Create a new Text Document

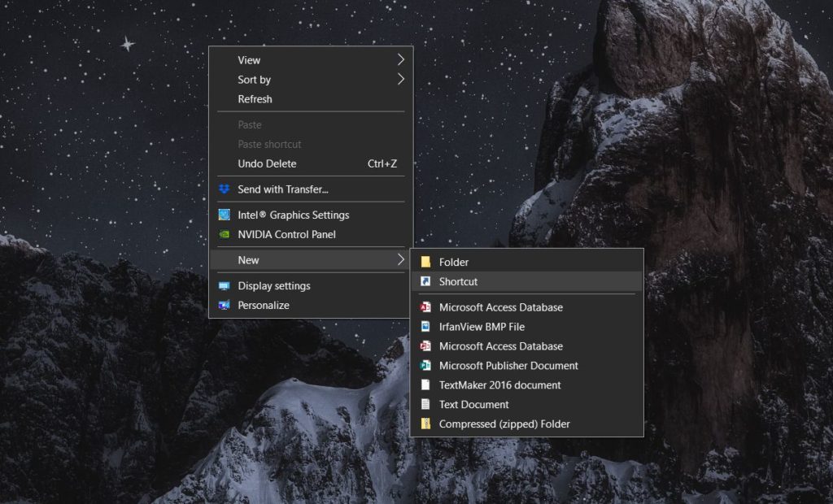(473, 404)
